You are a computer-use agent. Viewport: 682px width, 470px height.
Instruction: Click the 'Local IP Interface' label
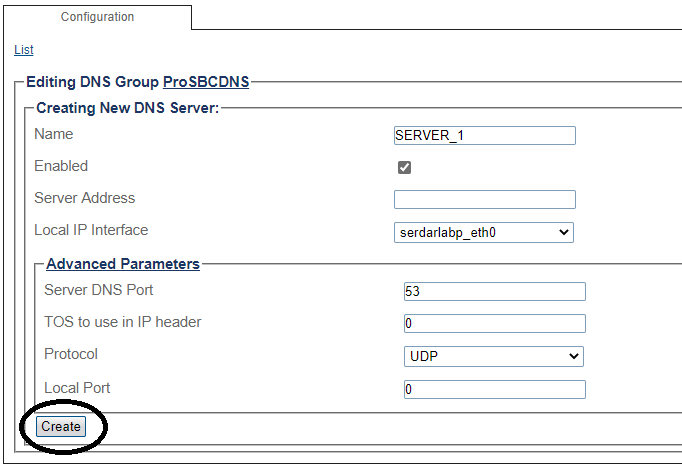[91, 230]
